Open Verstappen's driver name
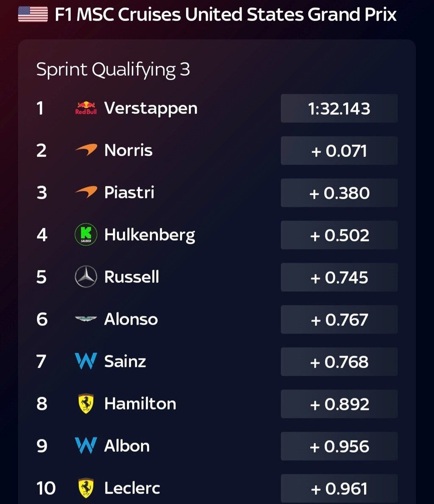The image size is (434, 504). point(151,108)
